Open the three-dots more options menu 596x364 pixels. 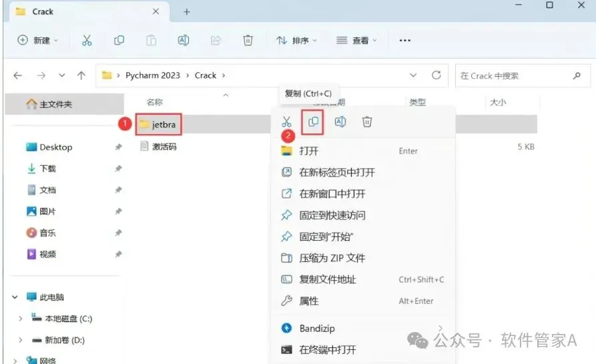click(405, 40)
